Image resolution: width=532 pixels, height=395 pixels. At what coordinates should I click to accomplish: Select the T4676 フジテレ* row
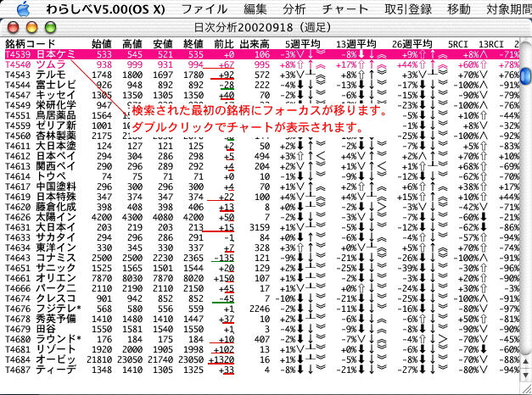(262, 309)
